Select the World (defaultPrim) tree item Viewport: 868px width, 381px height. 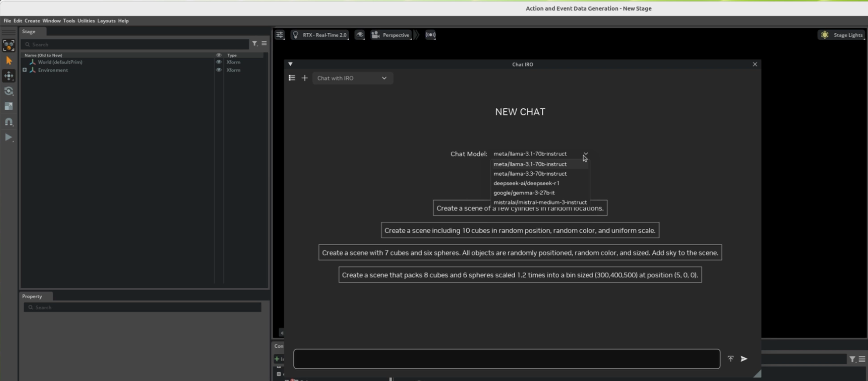click(60, 62)
